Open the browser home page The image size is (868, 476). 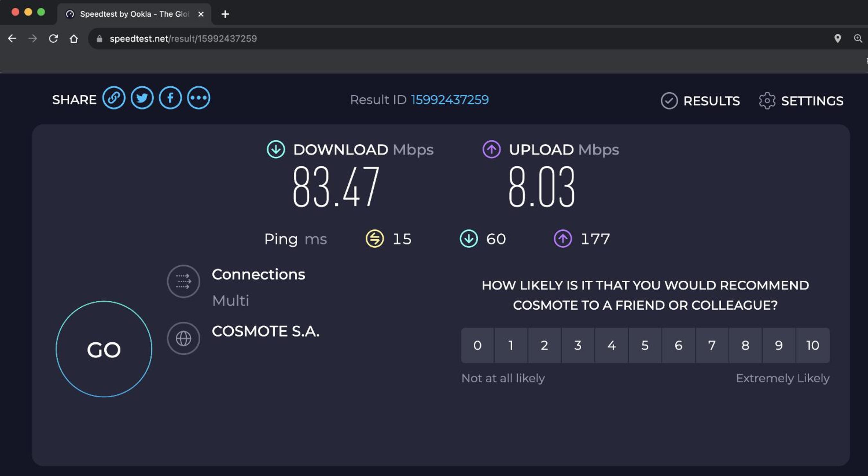click(x=74, y=39)
